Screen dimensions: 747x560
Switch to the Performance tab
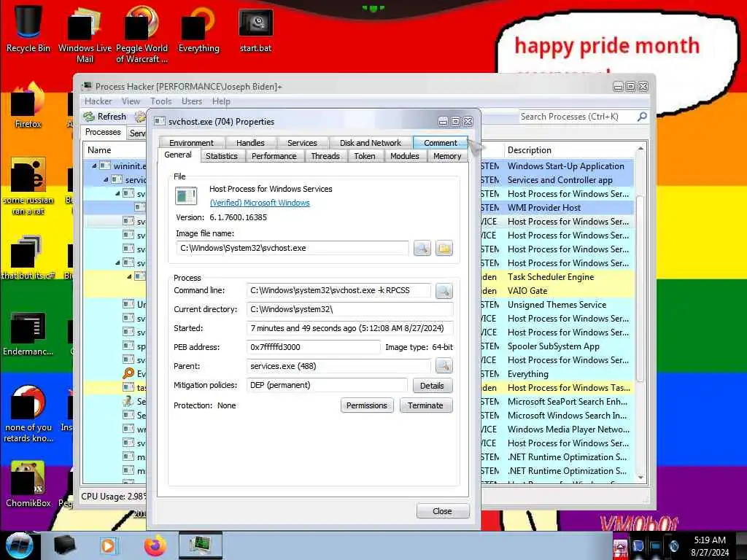(x=274, y=156)
